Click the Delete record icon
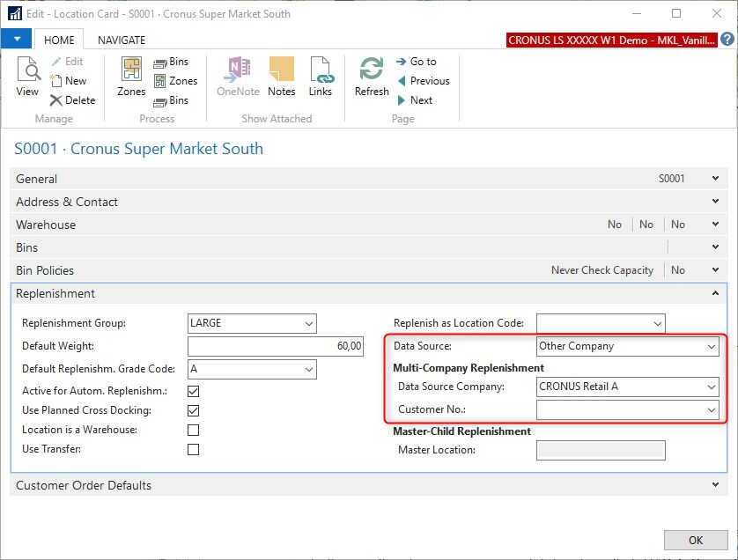Viewport: 738px width, 560px height. (x=72, y=100)
